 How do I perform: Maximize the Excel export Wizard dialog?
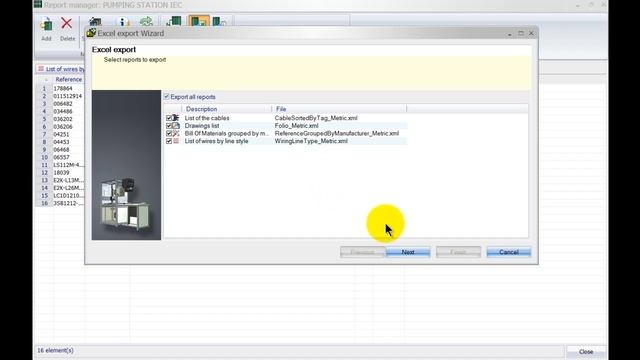[x=521, y=33]
